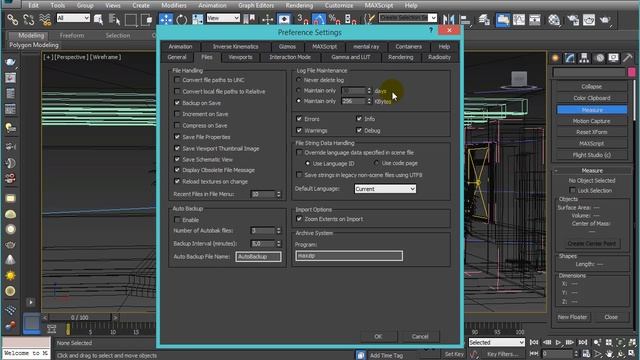Screen dimensions: 640x360
Task: Select Never delete log radio button
Action: [299, 80]
